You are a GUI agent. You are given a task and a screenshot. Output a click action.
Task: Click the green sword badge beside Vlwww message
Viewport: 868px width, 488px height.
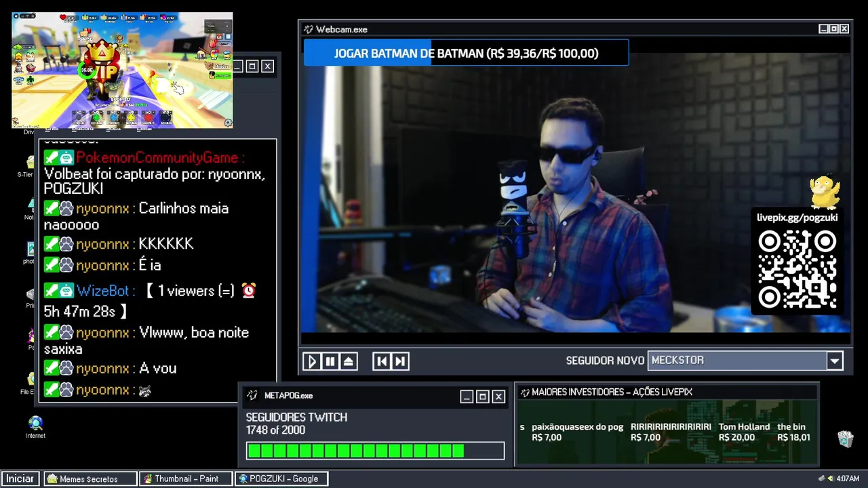coord(52,333)
